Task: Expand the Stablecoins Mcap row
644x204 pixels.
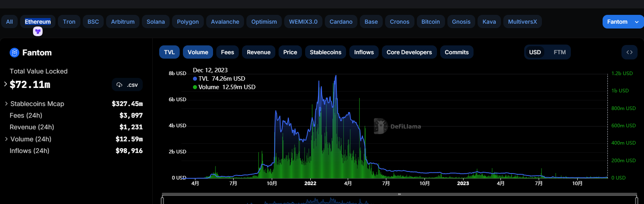Action: 6,104
